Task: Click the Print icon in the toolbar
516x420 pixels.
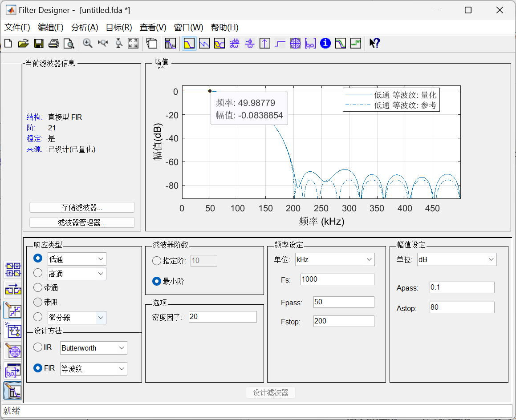Action: point(53,43)
